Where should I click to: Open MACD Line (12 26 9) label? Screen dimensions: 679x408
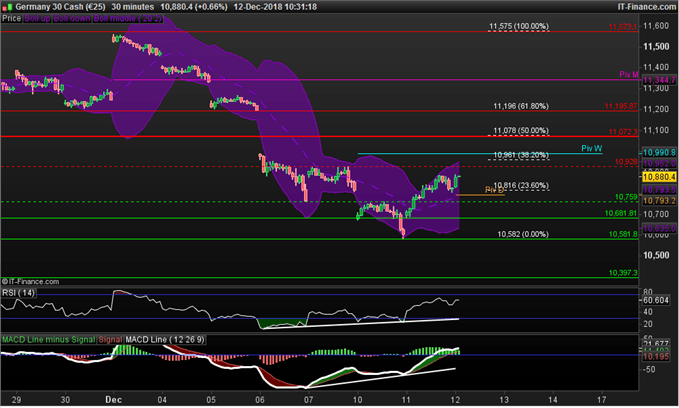(x=165, y=340)
